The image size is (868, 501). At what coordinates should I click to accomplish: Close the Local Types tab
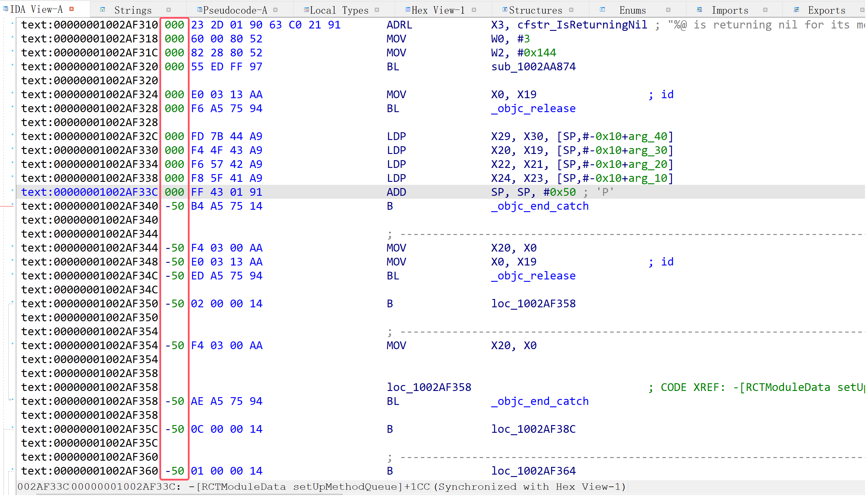tap(377, 10)
